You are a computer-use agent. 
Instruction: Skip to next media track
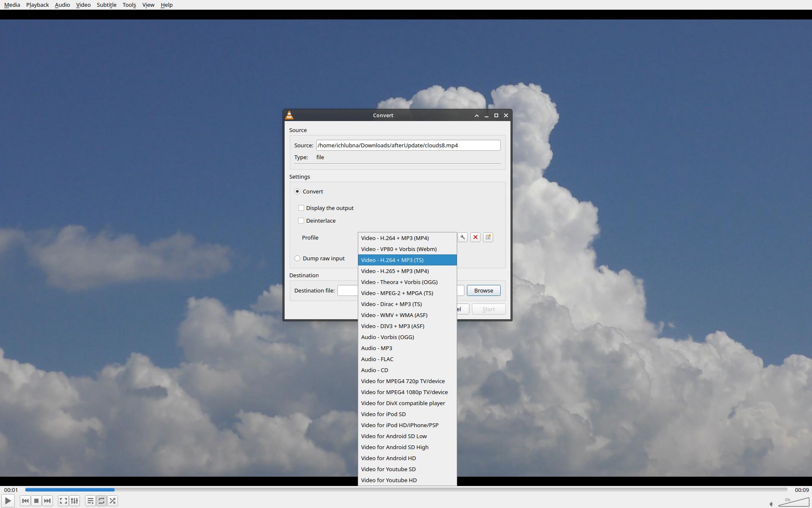pos(47,501)
